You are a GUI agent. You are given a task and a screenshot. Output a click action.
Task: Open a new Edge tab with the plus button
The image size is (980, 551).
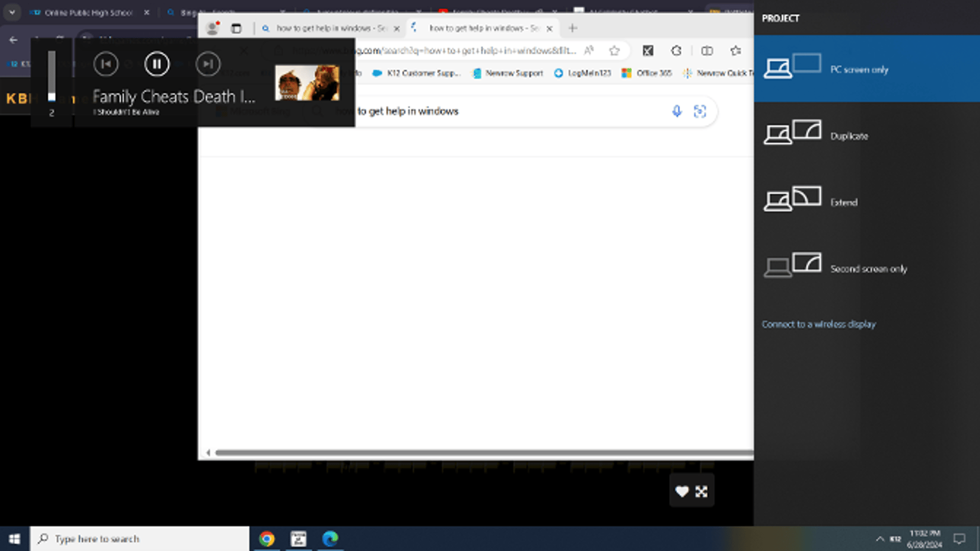572,28
